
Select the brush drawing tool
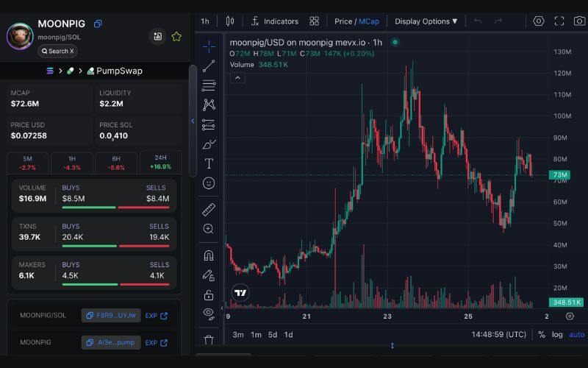[x=209, y=144]
